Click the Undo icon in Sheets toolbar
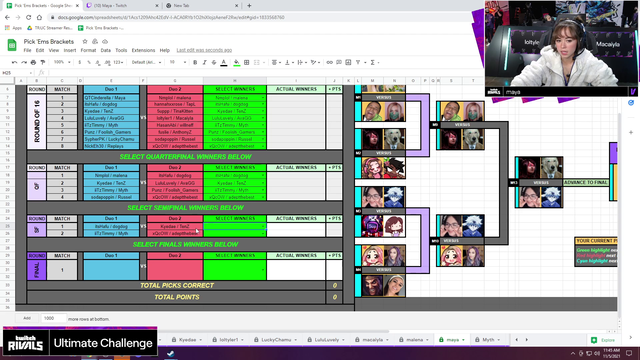 click(15, 62)
